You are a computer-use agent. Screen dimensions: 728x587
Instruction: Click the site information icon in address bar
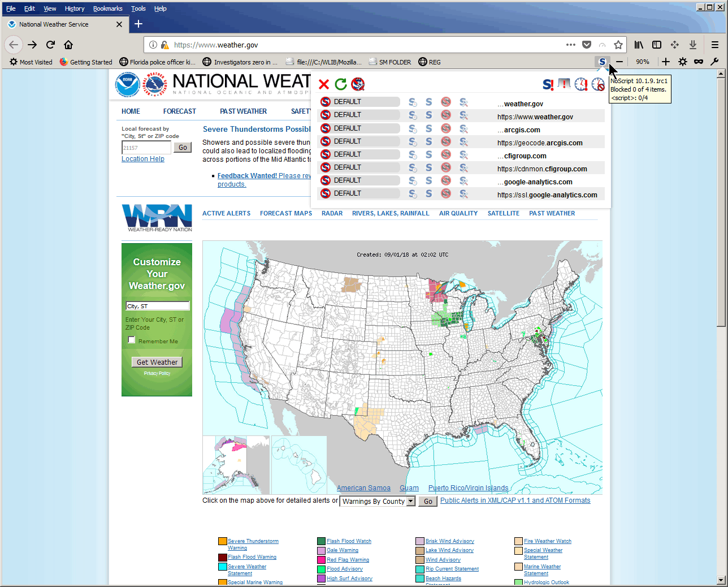153,45
